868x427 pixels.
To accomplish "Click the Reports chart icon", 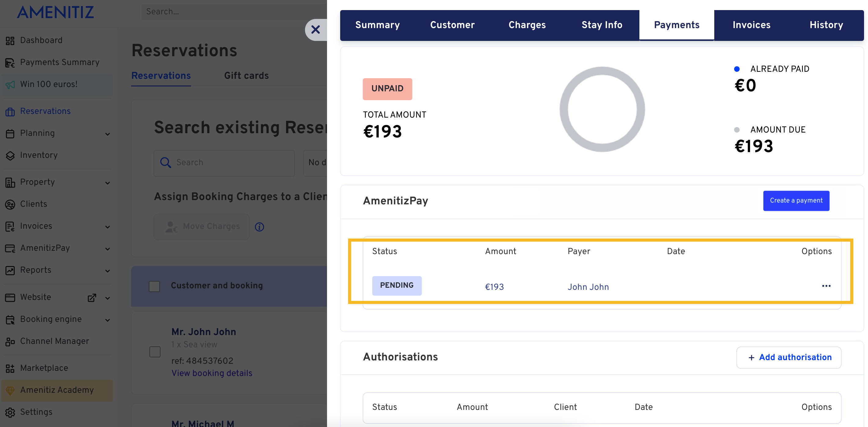I will tap(10, 270).
